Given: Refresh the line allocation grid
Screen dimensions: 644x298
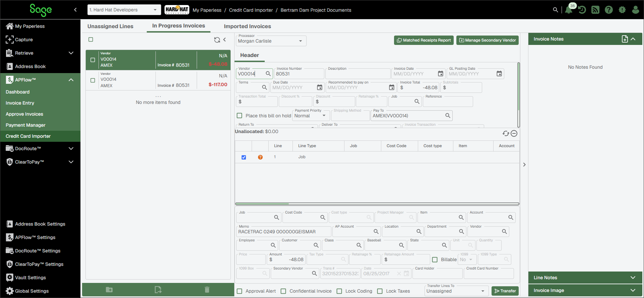Looking at the screenshot, I should pos(506,133).
